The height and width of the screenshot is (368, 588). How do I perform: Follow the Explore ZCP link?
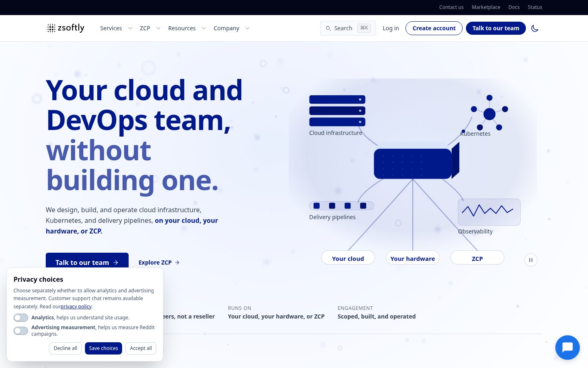159,263
